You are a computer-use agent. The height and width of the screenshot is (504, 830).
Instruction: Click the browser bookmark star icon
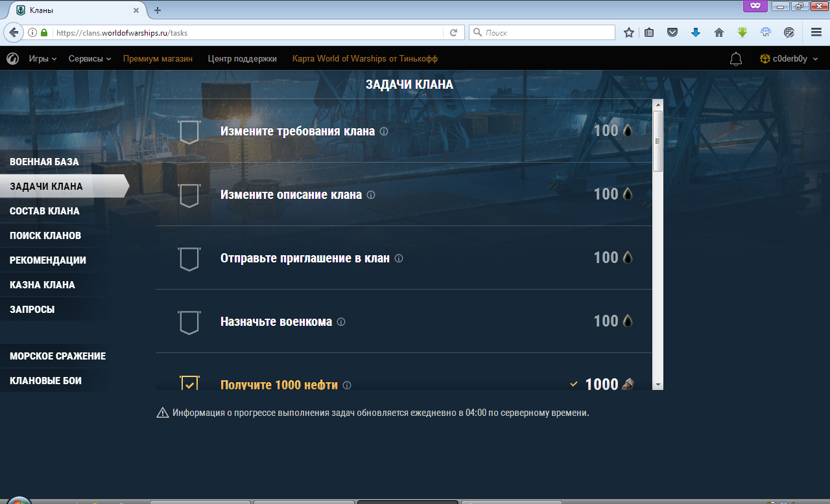[629, 32]
